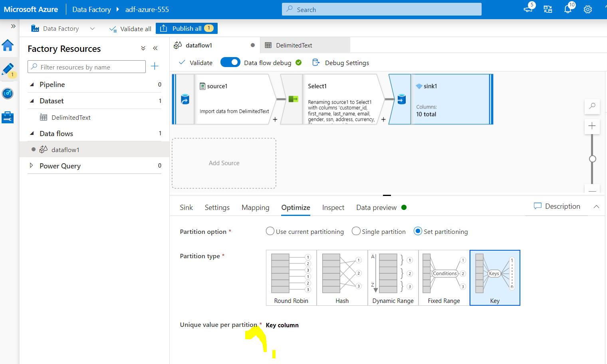Open Debug Settings
This screenshot has height=364, width=607.
click(341, 63)
